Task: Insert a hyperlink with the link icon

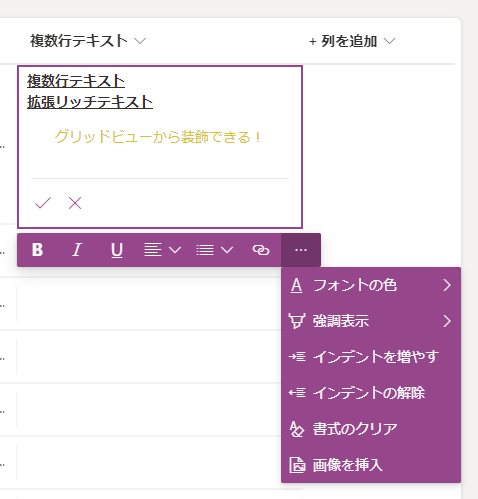Action: pyautogui.click(x=261, y=250)
